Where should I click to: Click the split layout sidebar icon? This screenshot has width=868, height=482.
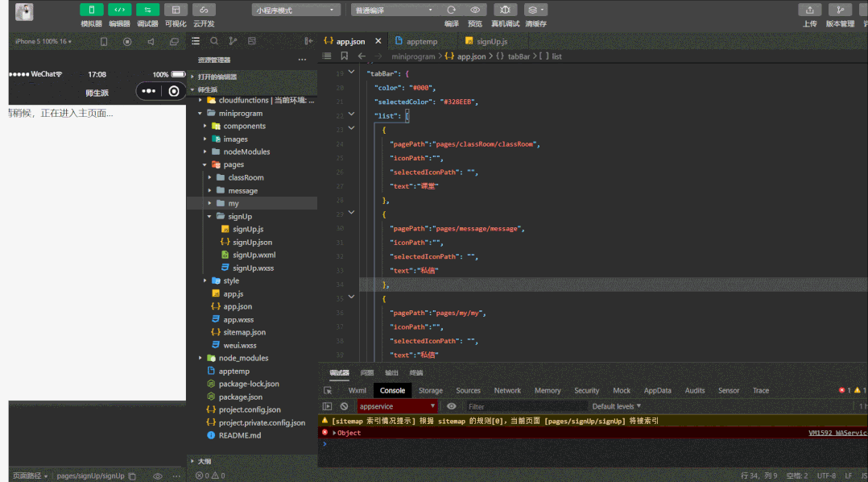[x=252, y=41]
